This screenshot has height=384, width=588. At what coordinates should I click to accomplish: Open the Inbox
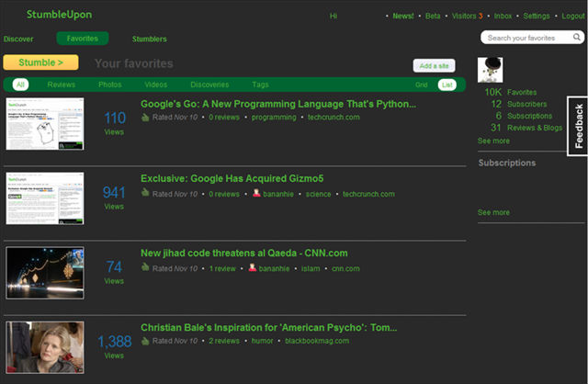503,17
